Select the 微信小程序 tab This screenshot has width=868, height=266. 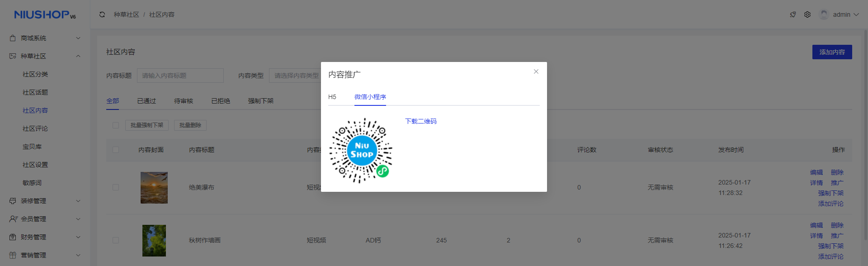pos(370,97)
